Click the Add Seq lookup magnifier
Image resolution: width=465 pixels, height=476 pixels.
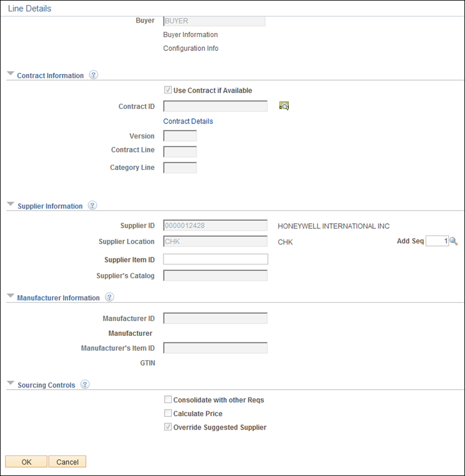coord(453,241)
